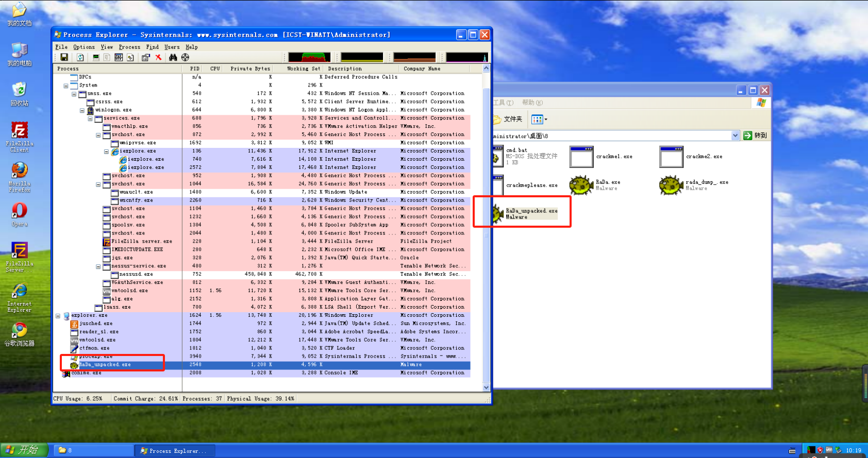Collapse the services.exe tree node

pos(91,118)
